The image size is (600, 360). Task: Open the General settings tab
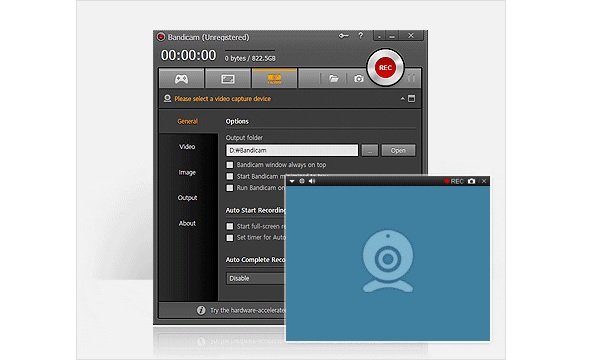point(188,121)
